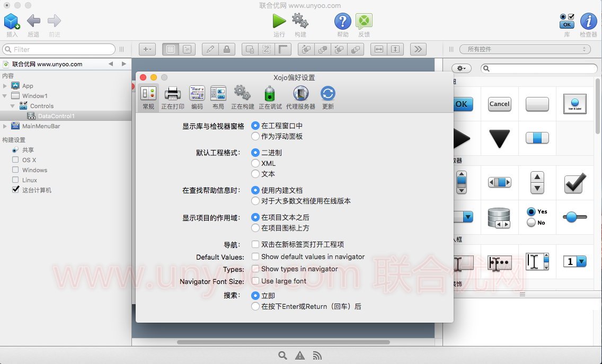Check the OS X build target
Viewport: 602px width, 364px height.
click(15, 159)
